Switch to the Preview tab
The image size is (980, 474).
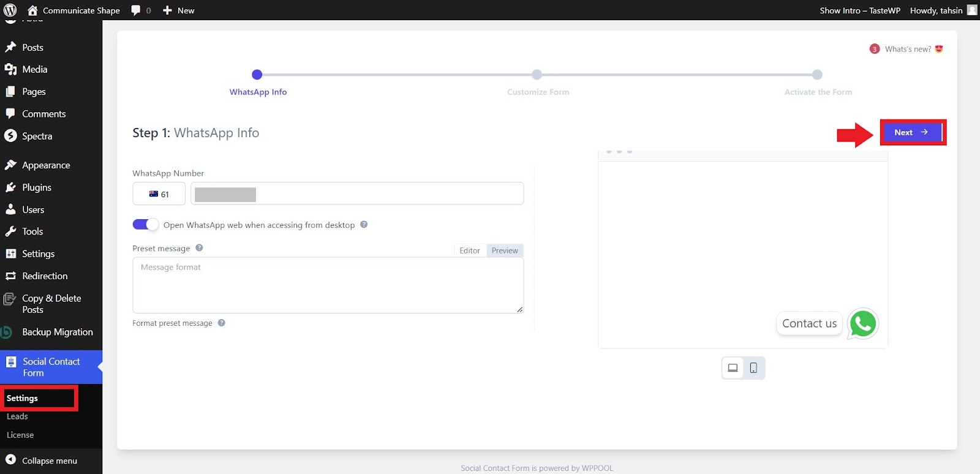505,250
